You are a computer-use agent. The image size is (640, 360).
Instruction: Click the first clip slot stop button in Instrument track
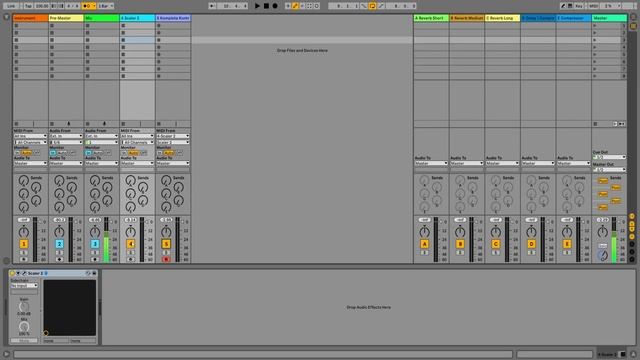pos(16,26)
